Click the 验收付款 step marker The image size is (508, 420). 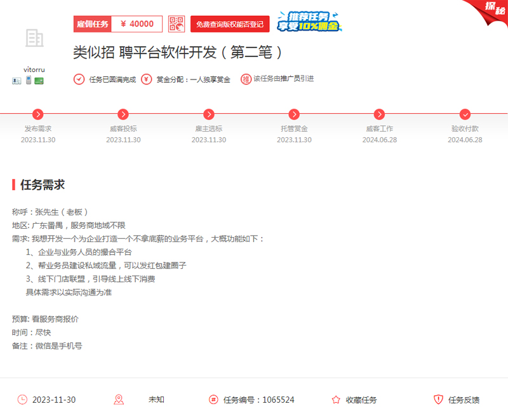pyautogui.click(x=465, y=115)
